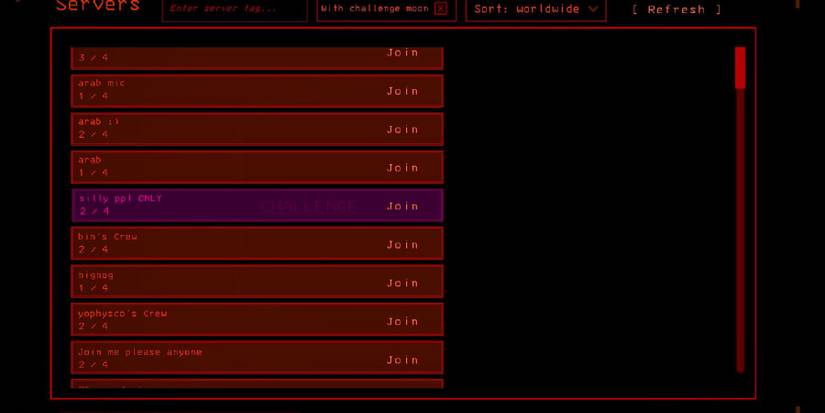825x413 pixels.
Task: Join the "silly ppl ONLY" challenge server
Action: tap(402, 206)
